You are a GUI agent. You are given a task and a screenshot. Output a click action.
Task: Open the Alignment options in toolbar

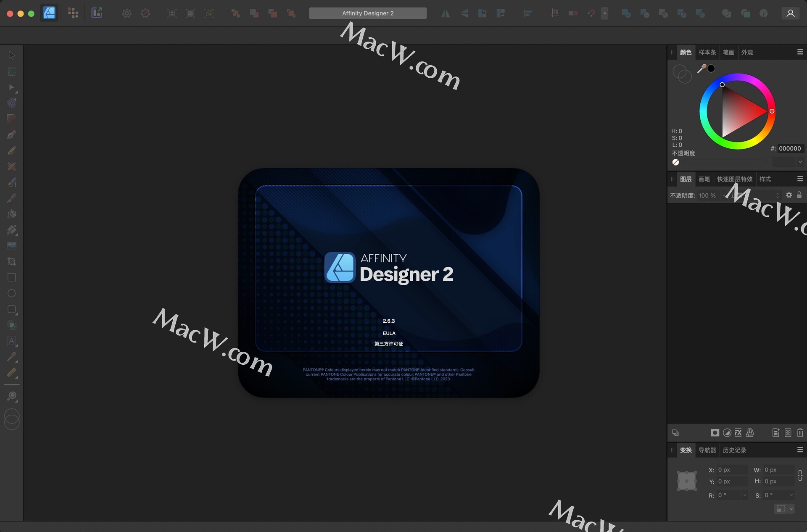(528, 13)
